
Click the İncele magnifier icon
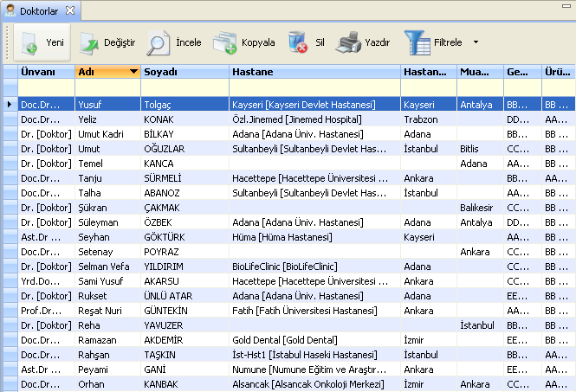(x=158, y=43)
